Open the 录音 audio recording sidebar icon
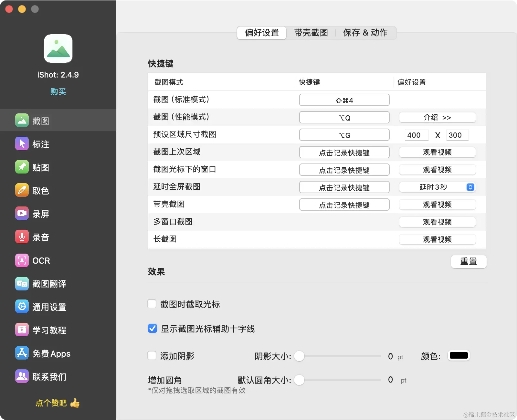The height and width of the screenshot is (420, 517). point(22,237)
